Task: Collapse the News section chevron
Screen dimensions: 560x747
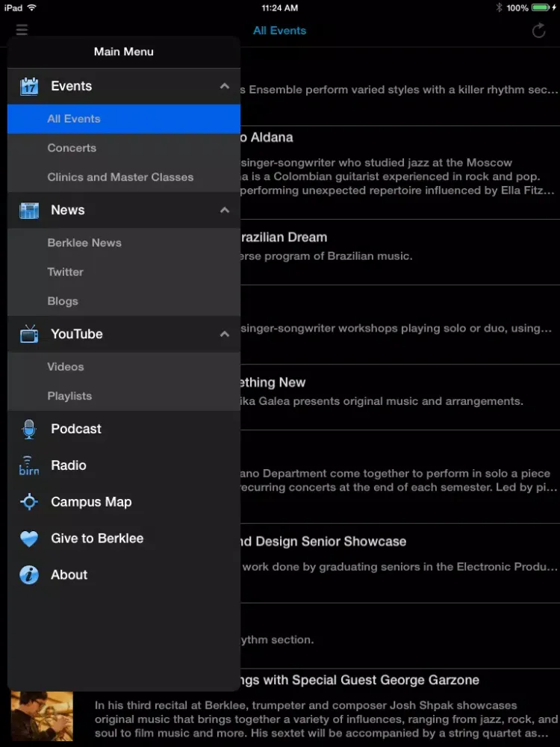Action: [x=224, y=210]
